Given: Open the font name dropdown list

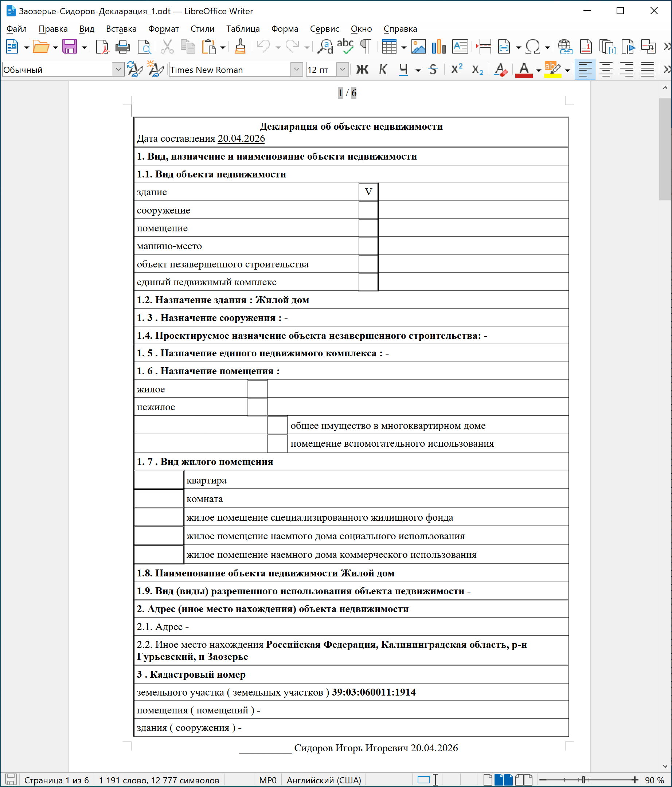Looking at the screenshot, I should [297, 70].
